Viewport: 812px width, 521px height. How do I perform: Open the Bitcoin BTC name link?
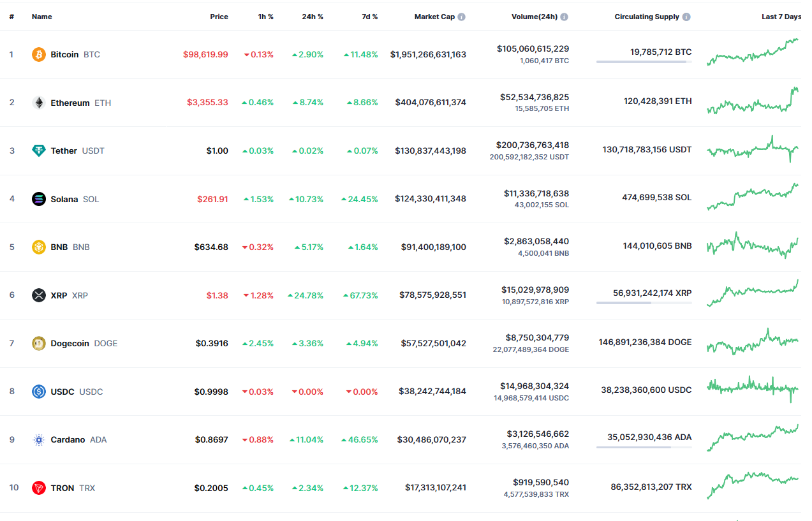[75, 54]
